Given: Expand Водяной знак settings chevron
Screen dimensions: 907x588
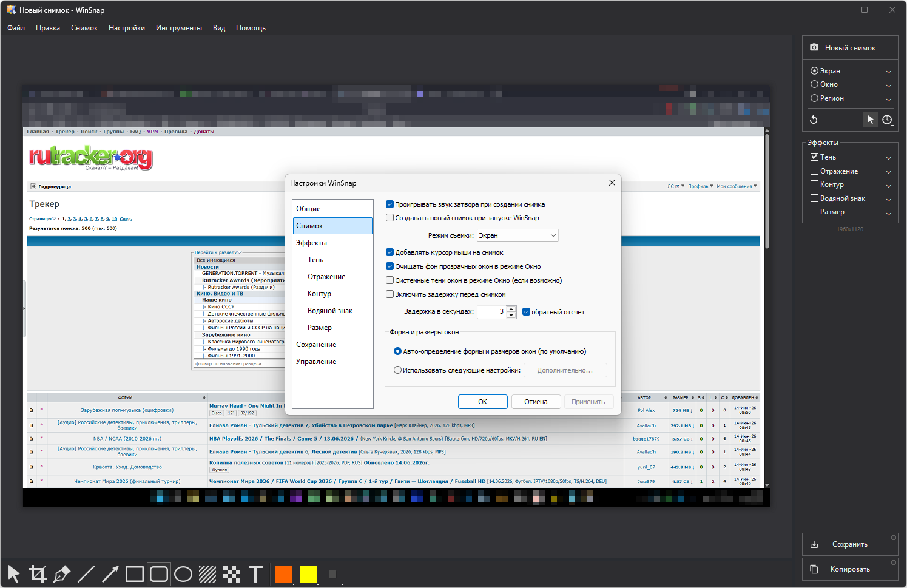Looking at the screenshot, I should pyautogui.click(x=889, y=200).
